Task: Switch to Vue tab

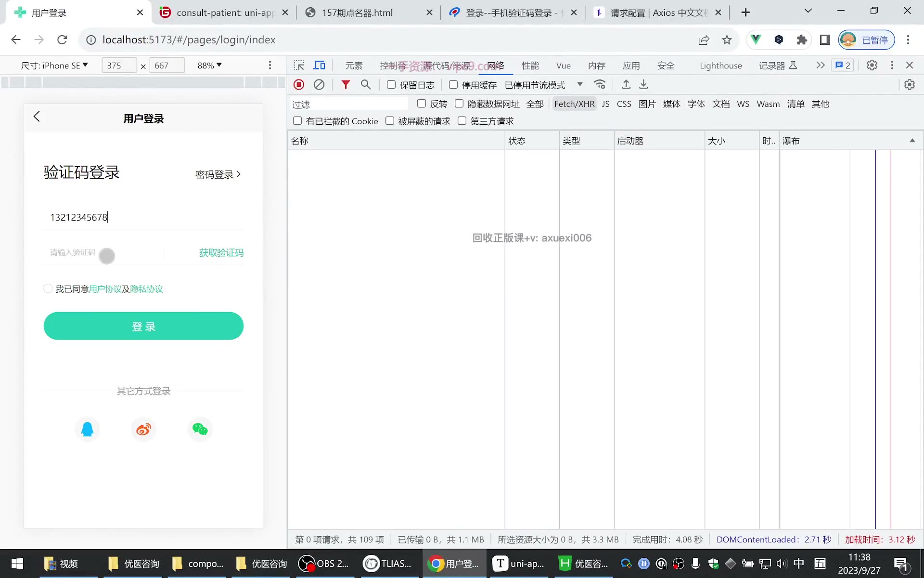Action: (563, 66)
